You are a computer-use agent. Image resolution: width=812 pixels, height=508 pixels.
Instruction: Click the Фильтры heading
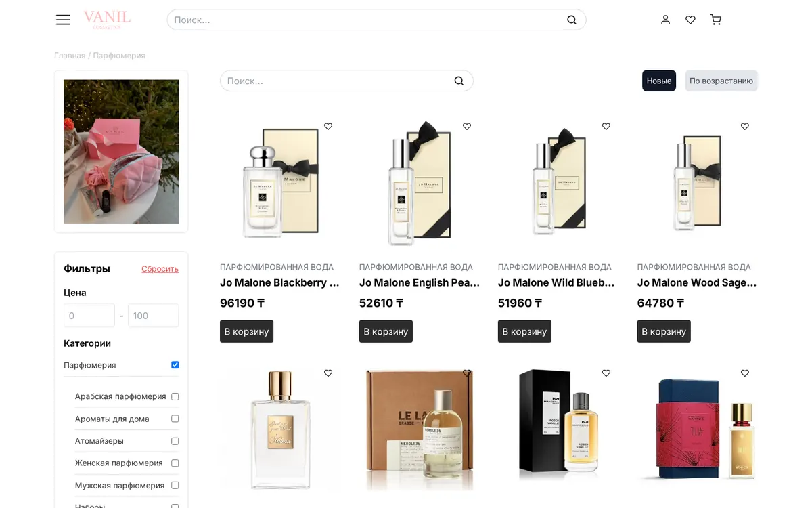(x=87, y=268)
